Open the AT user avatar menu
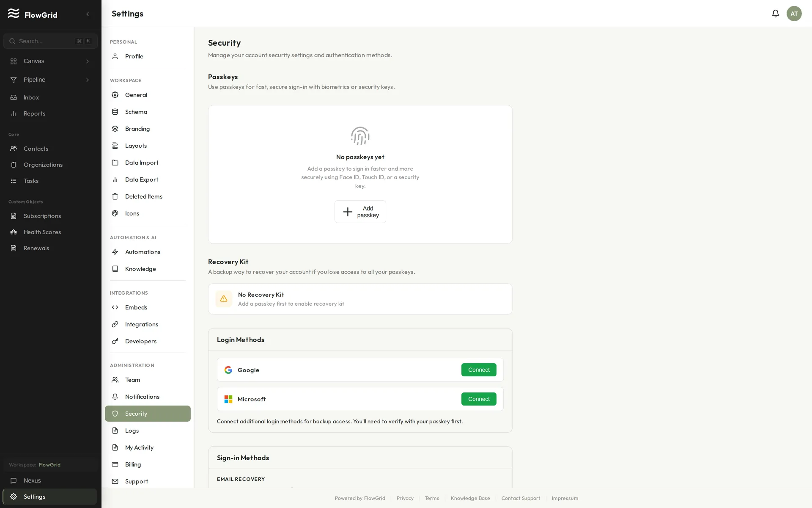 [794, 14]
